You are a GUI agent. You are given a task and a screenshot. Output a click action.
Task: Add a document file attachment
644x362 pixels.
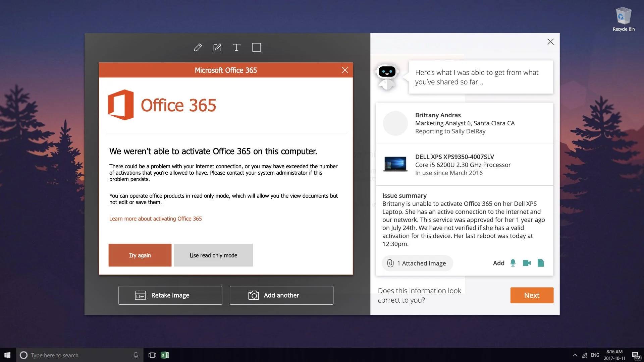(x=541, y=263)
